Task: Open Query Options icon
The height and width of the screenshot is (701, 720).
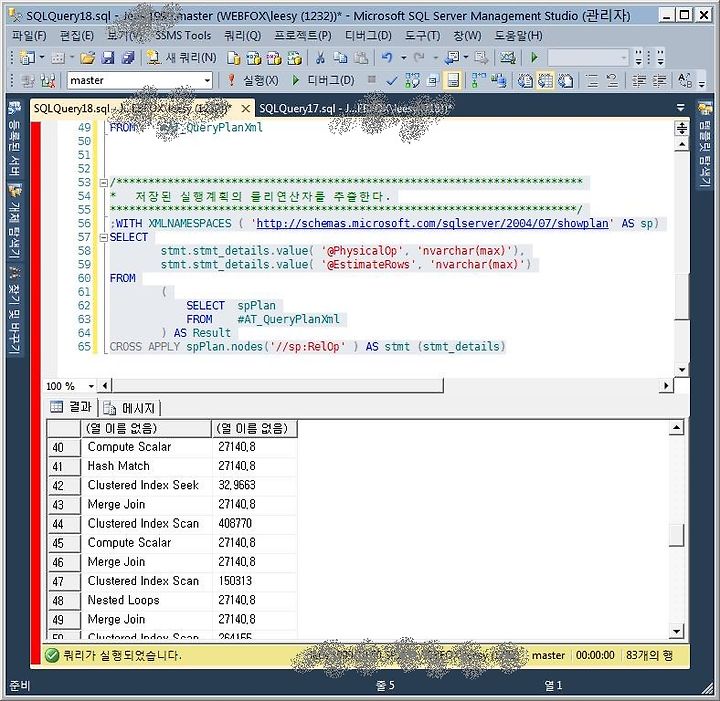Action: tap(432, 81)
